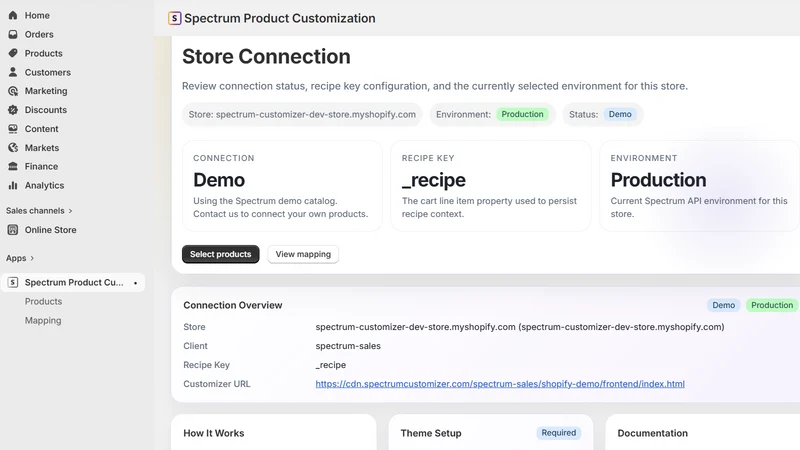The height and width of the screenshot is (450, 800).
Task: Open Markets in the sidebar
Action: pyautogui.click(x=42, y=147)
